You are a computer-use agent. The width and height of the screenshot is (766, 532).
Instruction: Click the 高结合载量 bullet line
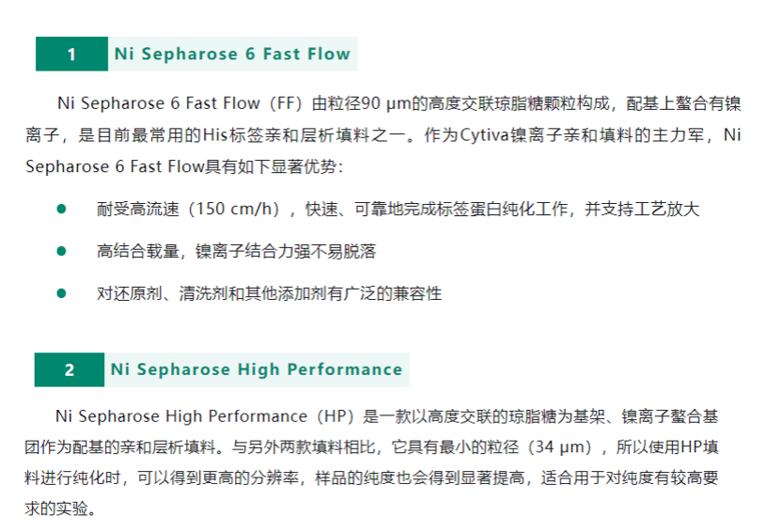[236, 251]
